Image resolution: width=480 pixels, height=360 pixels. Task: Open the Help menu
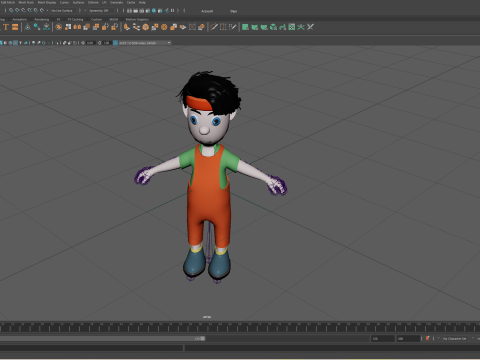142,2
